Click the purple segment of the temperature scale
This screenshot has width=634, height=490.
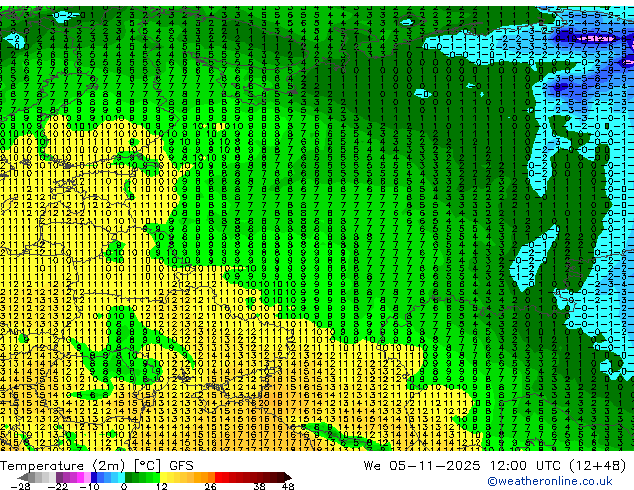(73, 477)
